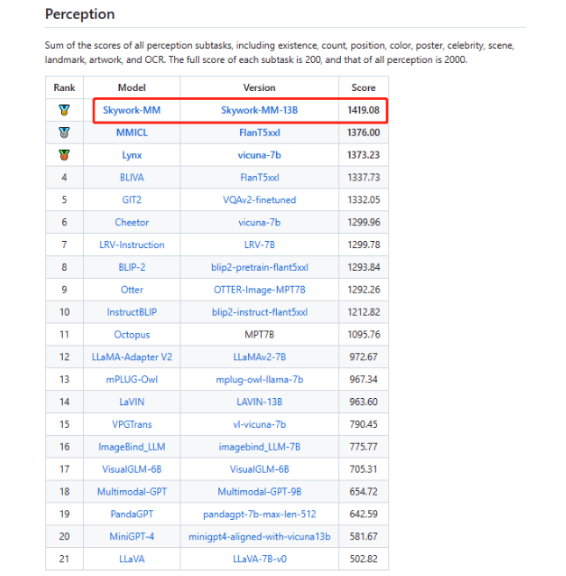This screenshot has height=576, width=566.
Task: Select the 1095.76 score cell
Action: (364, 334)
